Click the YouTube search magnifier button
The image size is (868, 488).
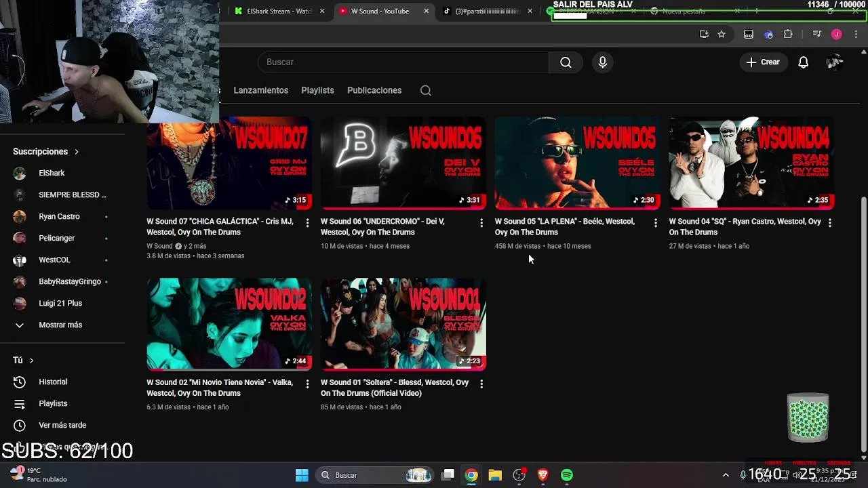coord(566,62)
